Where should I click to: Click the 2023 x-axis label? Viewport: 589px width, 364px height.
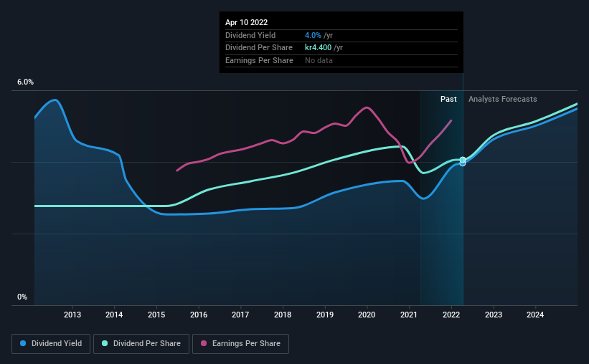point(493,315)
